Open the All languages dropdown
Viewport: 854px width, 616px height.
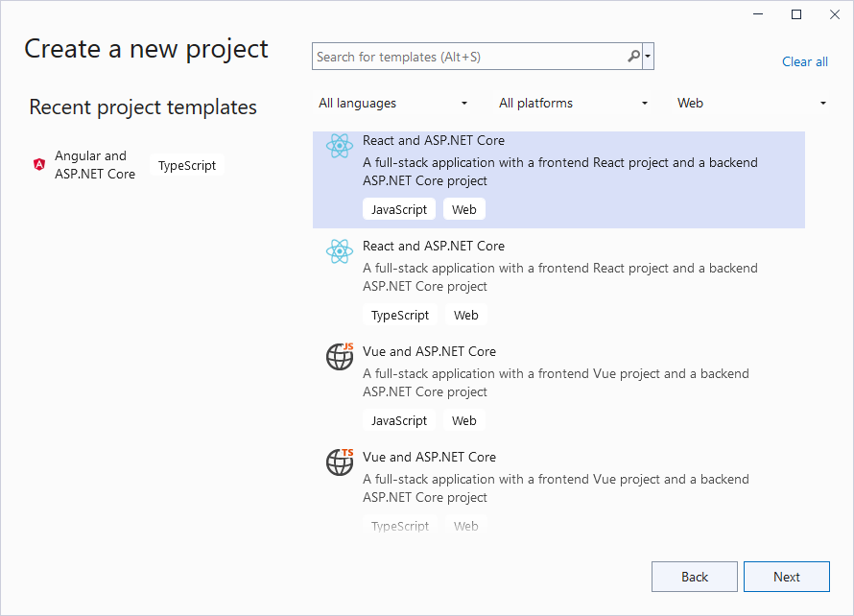[393, 103]
